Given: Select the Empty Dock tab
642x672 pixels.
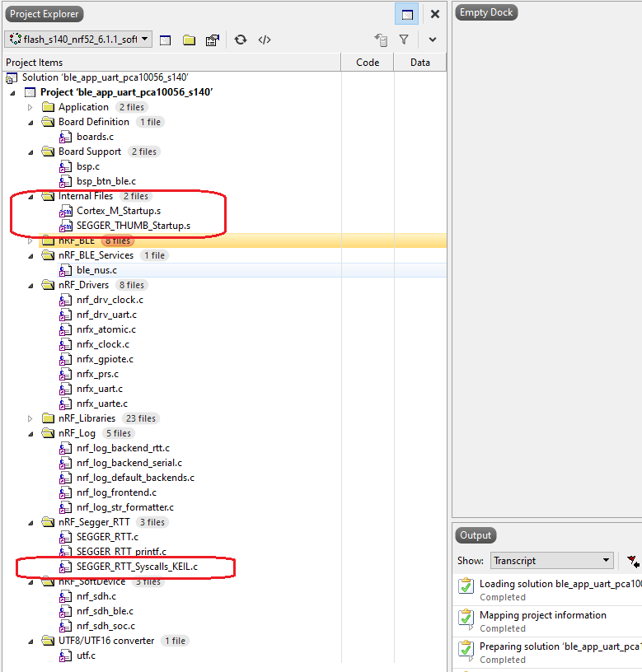Looking at the screenshot, I should [x=486, y=13].
